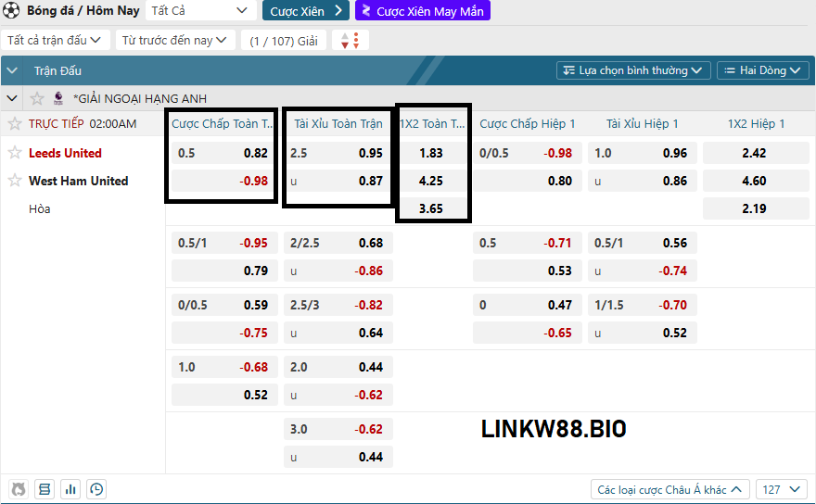Image resolution: width=816 pixels, height=504 pixels.
Task: Expand the Lựa chọn bình thường dropdown
Action: pos(633,70)
